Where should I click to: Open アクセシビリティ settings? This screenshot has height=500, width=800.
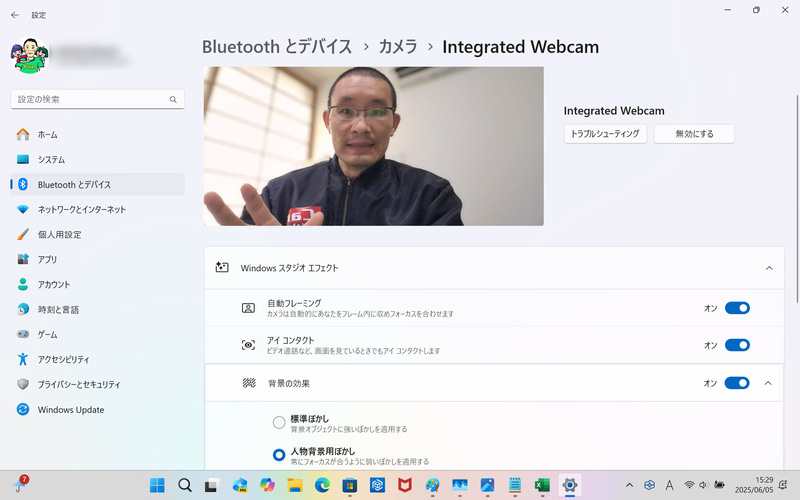tap(97, 359)
